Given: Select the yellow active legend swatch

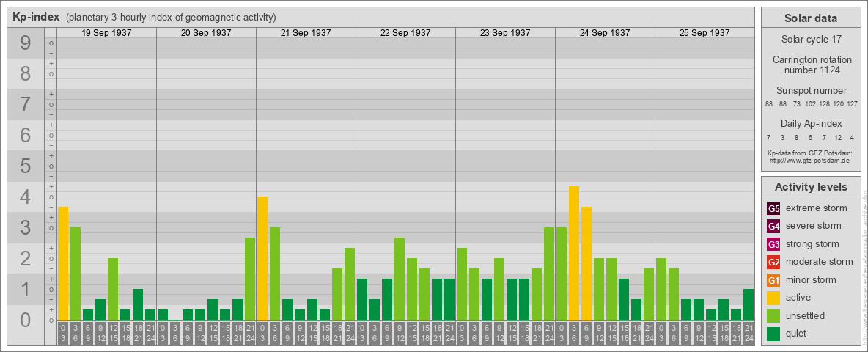Looking at the screenshot, I should pyautogui.click(x=773, y=298).
